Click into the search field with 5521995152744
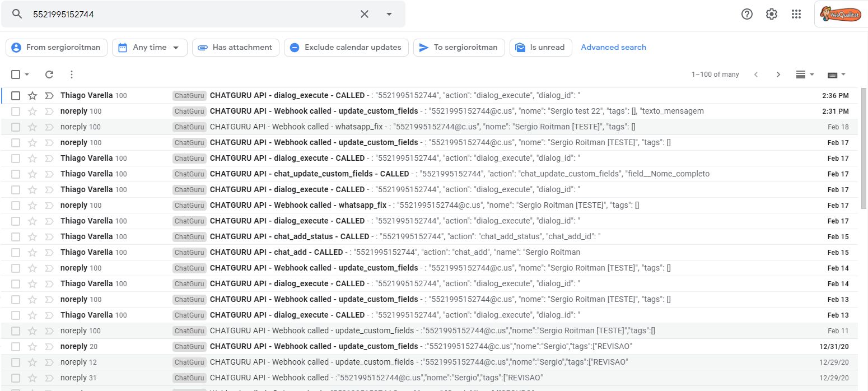 coord(190,14)
